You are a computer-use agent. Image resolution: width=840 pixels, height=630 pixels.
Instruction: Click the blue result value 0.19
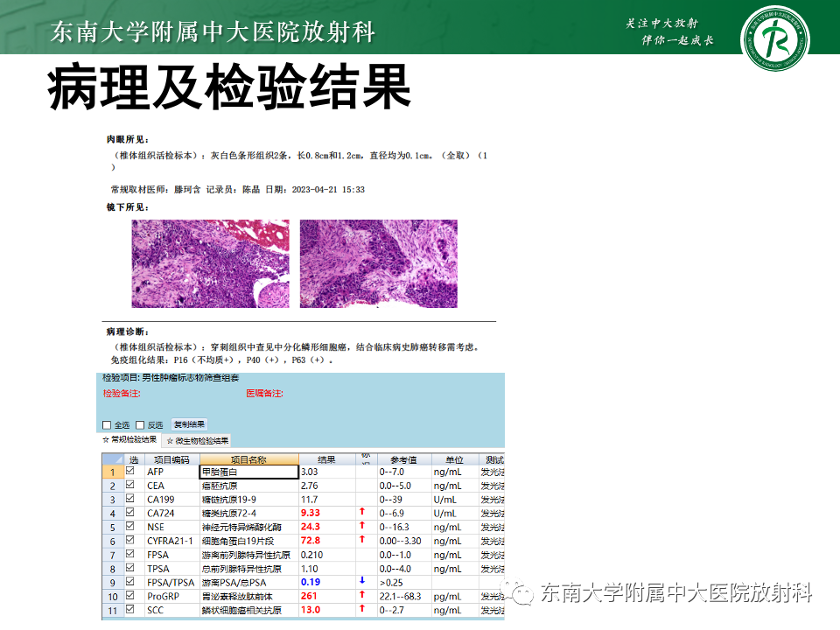(310, 583)
